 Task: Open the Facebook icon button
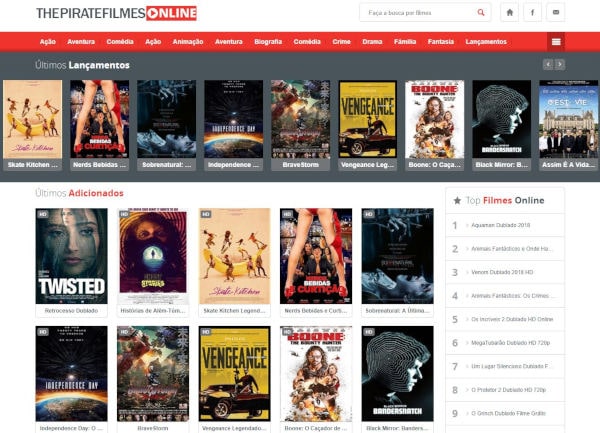tap(533, 13)
